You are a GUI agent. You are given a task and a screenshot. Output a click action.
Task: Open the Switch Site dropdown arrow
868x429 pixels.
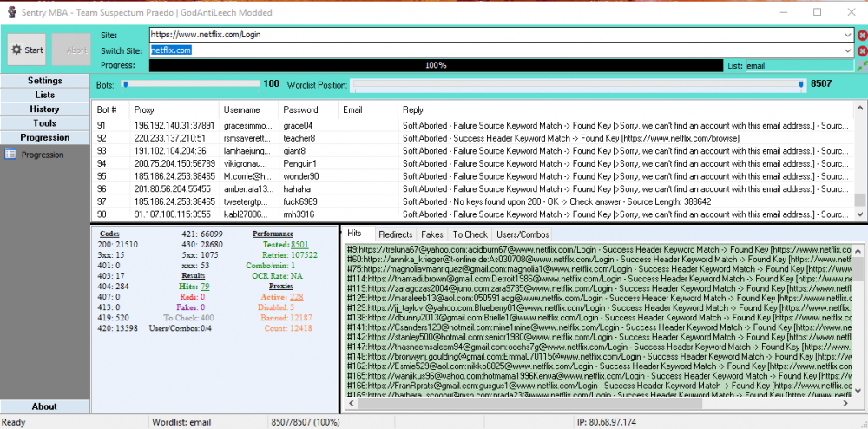pos(847,50)
